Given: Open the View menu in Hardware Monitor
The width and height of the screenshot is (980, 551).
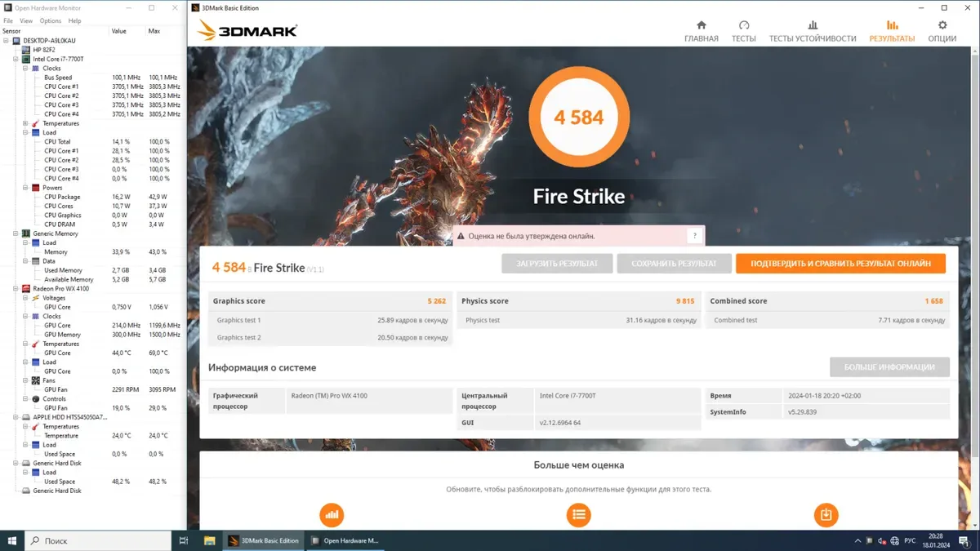Looking at the screenshot, I should click(26, 20).
